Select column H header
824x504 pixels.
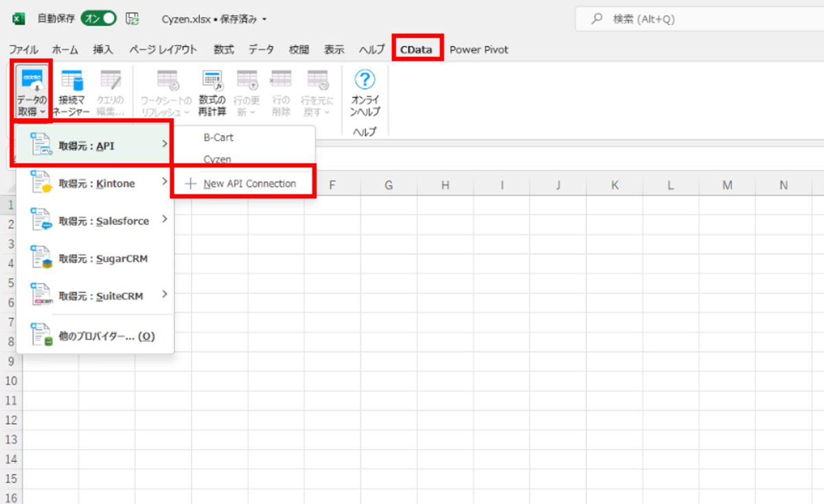point(445,185)
